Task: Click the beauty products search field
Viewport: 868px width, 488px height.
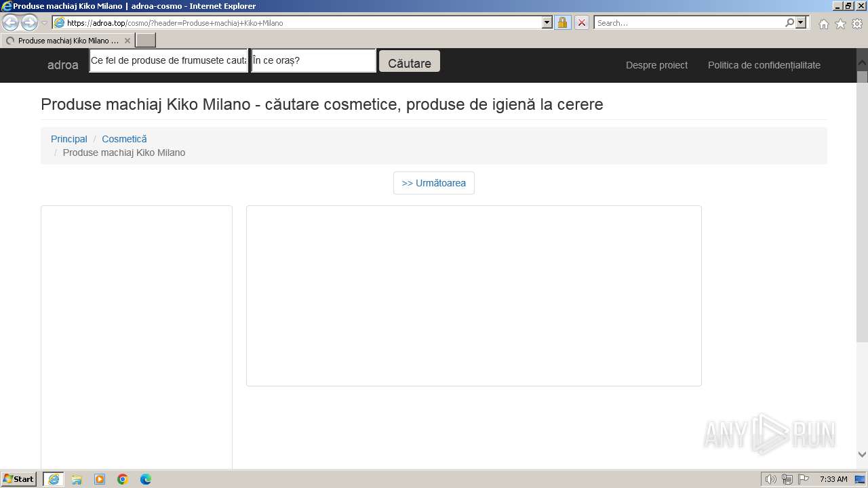Action: [x=169, y=60]
